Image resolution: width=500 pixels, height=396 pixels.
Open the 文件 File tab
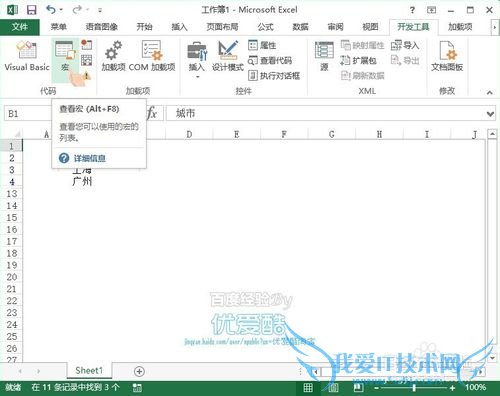20,27
